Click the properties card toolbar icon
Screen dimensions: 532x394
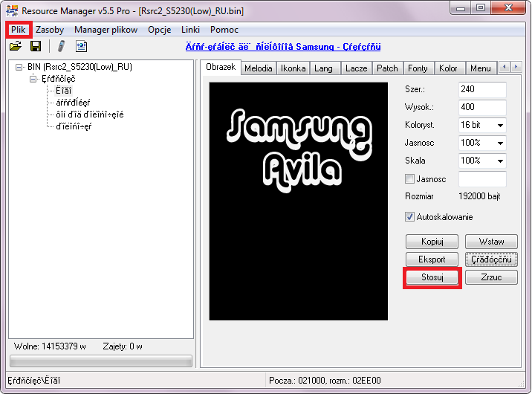(82, 46)
